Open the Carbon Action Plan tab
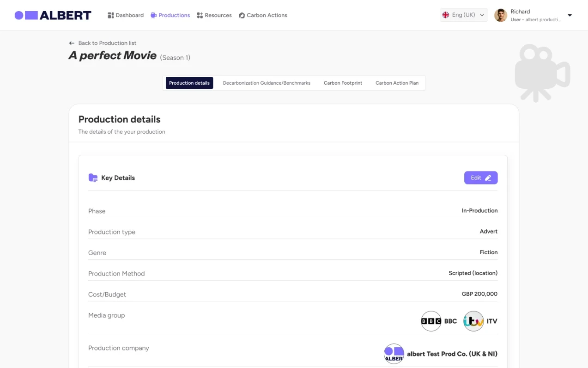 [397, 83]
